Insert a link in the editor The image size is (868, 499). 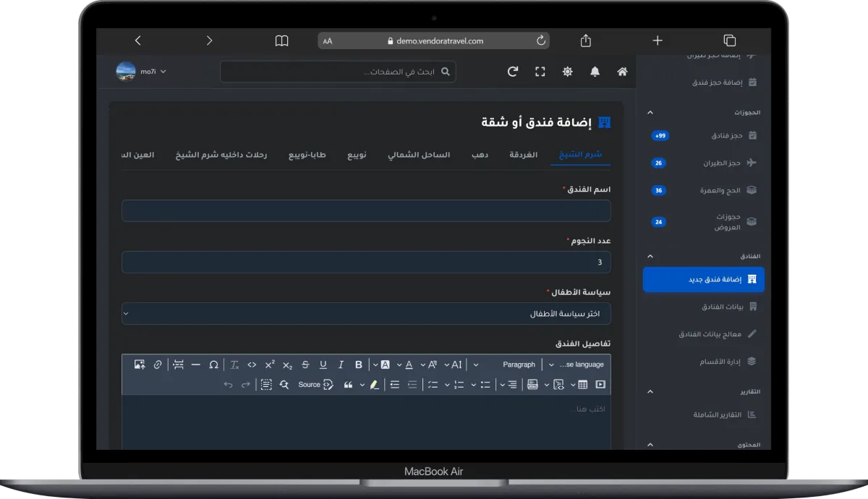(x=158, y=364)
